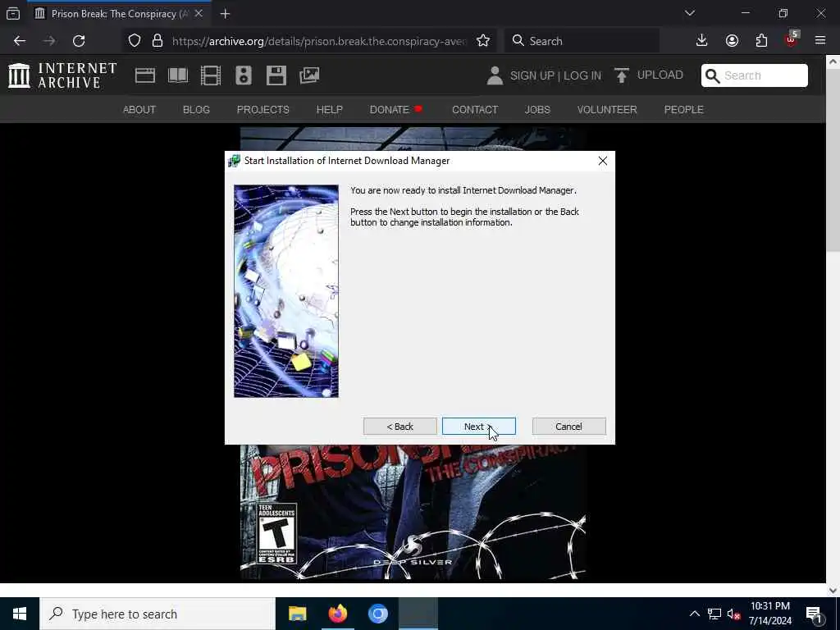Screen dimensions: 840x630
Task: Click the muted volume tray icon
Action: coord(734,614)
